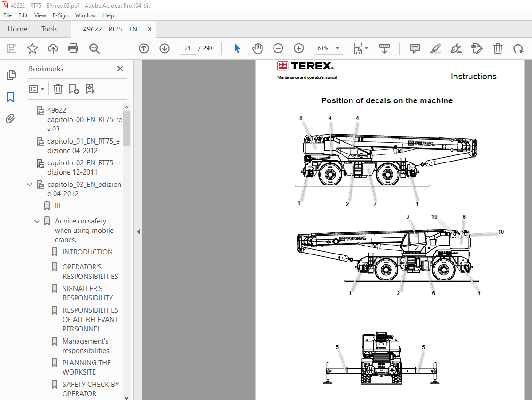Viewport: 532px width, 400px height.
Task: Delete page with toolbar trash icon
Action: click(498, 48)
